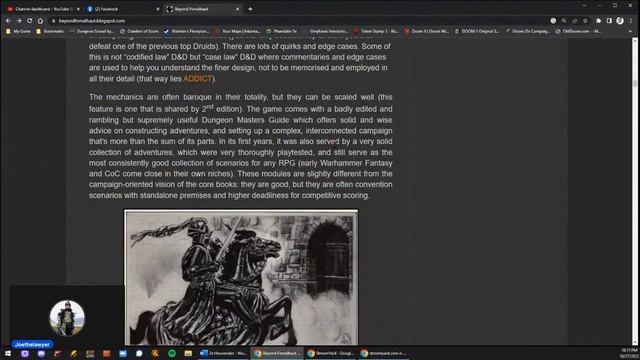Click the Joethelawyer avatar picture

(x=67, y=318)
